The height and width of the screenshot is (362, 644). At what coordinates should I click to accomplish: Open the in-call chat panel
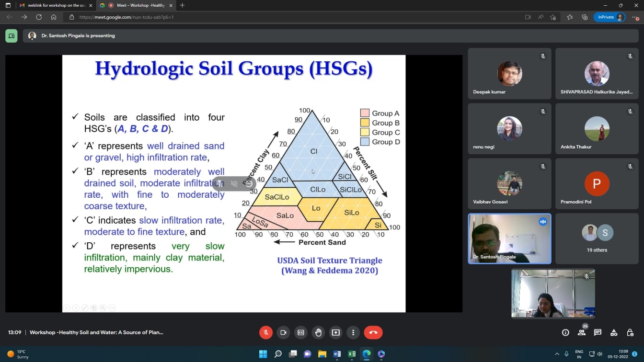click(598, 332)
